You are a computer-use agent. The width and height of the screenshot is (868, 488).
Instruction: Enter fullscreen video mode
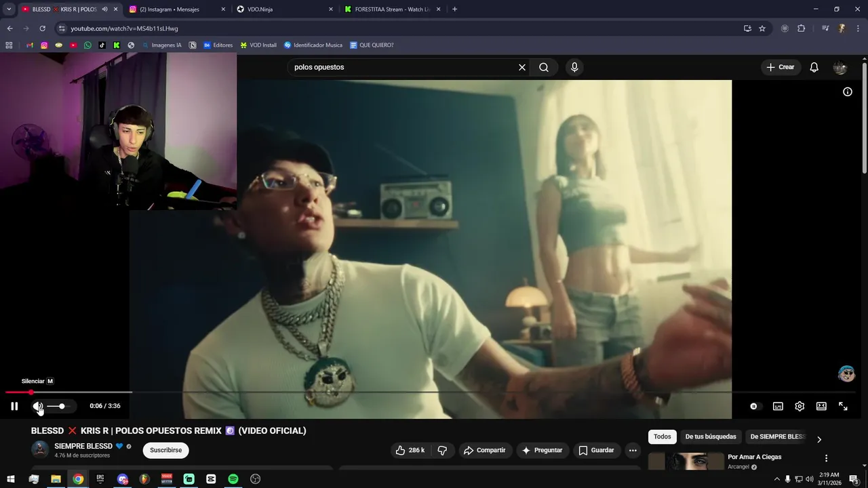click(843, 406)
